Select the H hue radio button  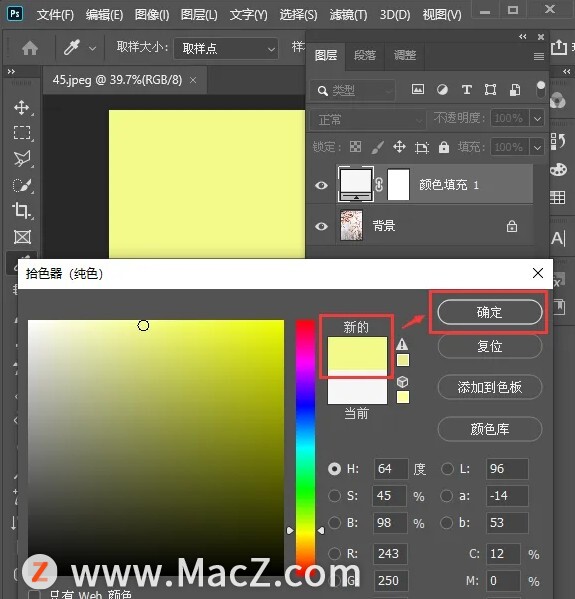334,469
